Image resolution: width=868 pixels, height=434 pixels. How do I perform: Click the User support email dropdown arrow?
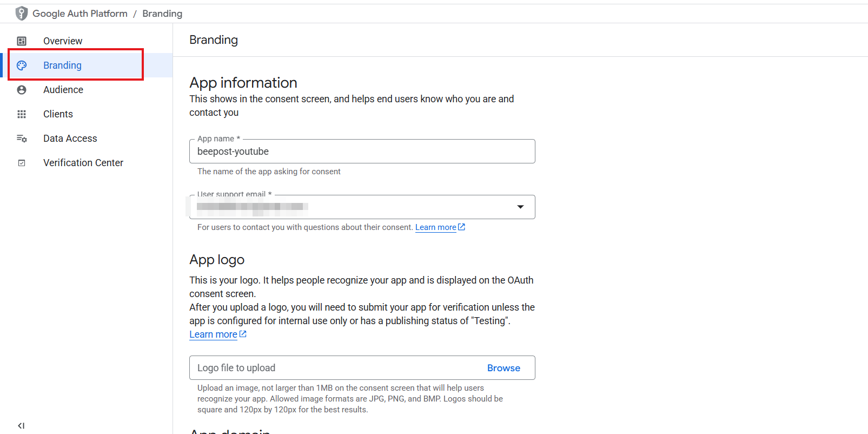[x=520, y=207]
